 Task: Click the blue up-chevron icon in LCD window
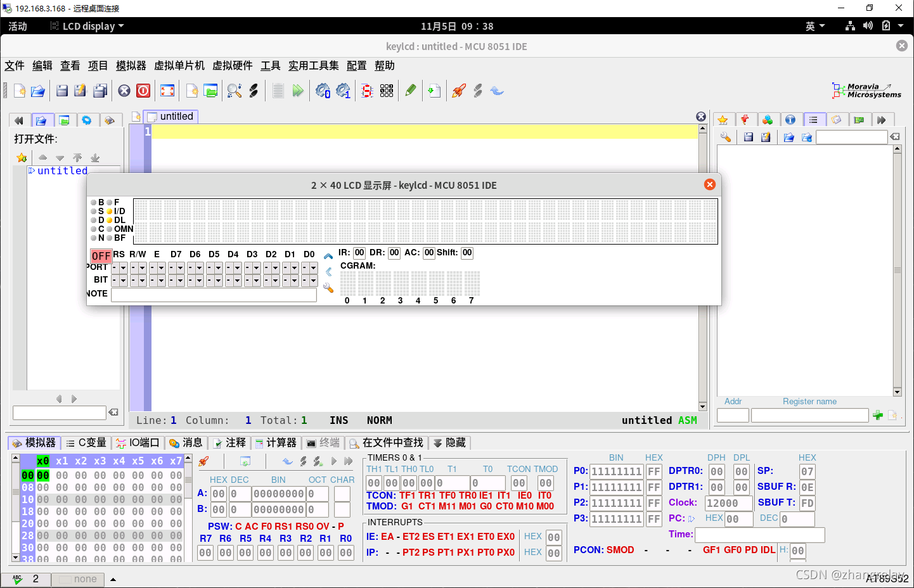click(x=328, y=257)
